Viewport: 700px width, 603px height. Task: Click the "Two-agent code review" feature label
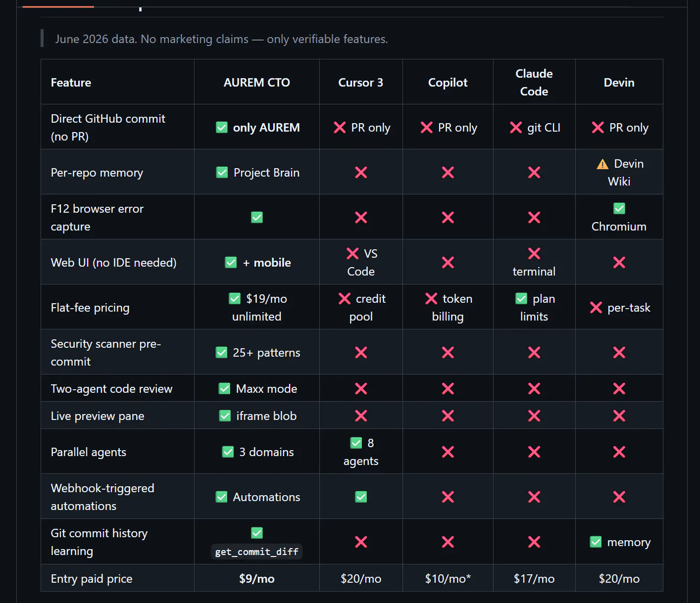click(x=112, y=389)
